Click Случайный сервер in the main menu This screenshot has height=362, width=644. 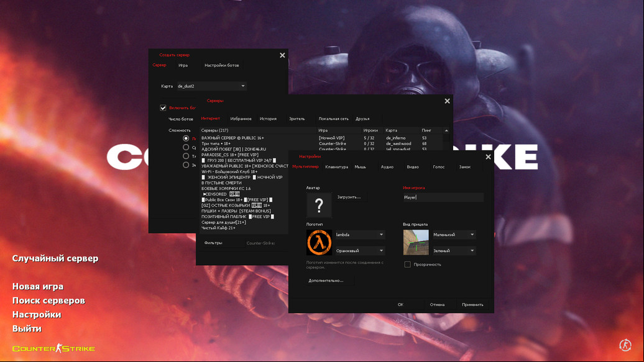click(x=55, y=258)
